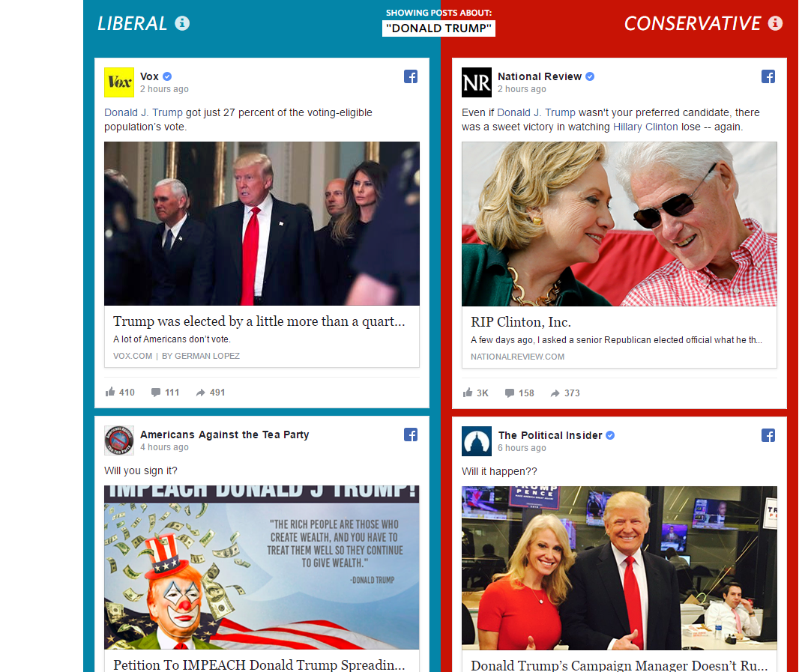Open "Donald Trump's Campaign Manager" headline
Image resolution: width=805 pixels, height=672 pixels.
point(619,665)
